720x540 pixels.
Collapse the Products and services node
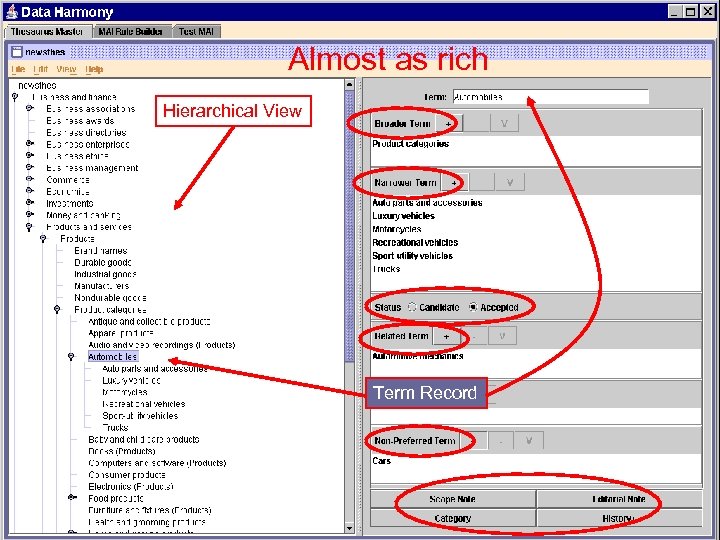29,227
